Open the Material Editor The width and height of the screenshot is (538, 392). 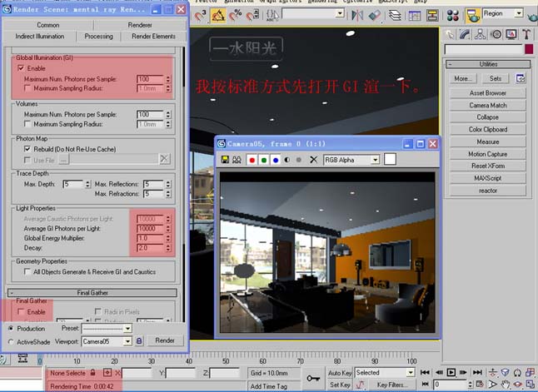coord(453,16)
